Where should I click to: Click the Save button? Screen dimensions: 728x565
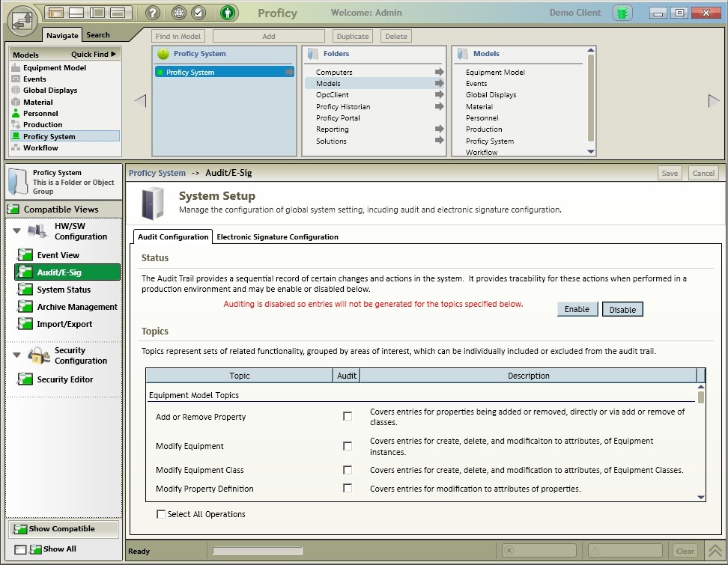(670, 173)
